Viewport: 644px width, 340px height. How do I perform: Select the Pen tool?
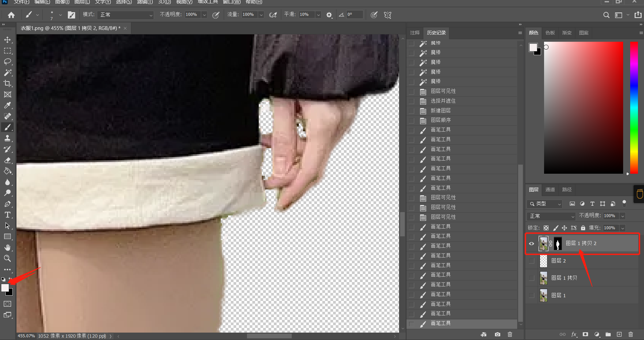tap(7, 204)
